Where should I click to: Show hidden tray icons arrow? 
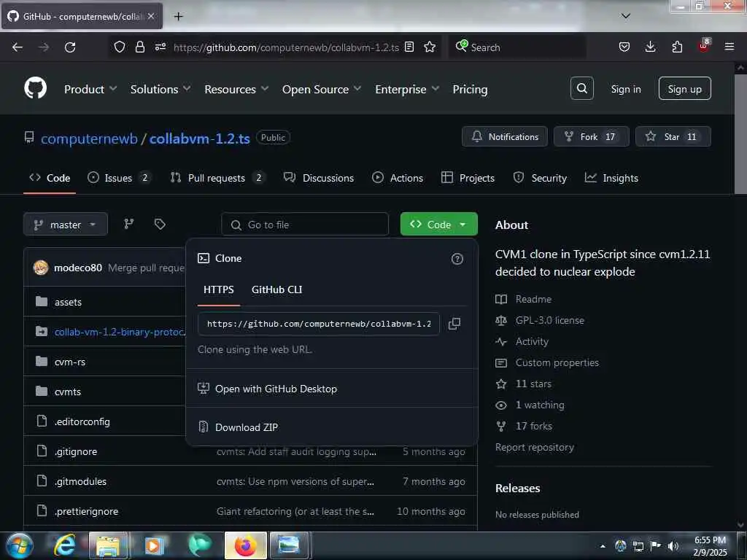coord(603,546)
